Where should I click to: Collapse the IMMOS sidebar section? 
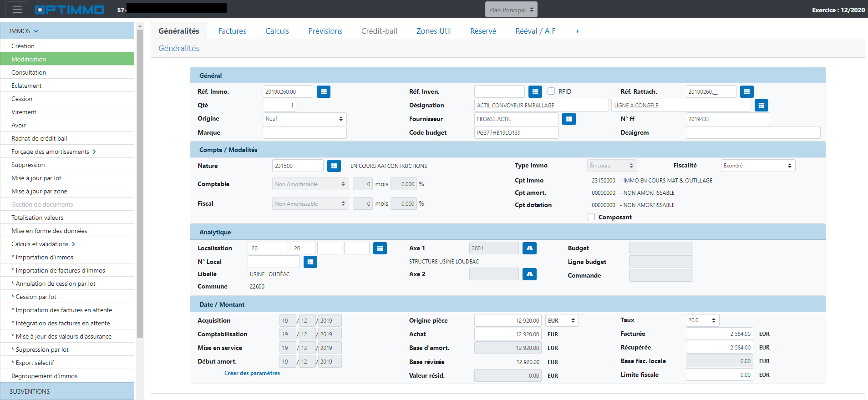click(x=67, y=31)
